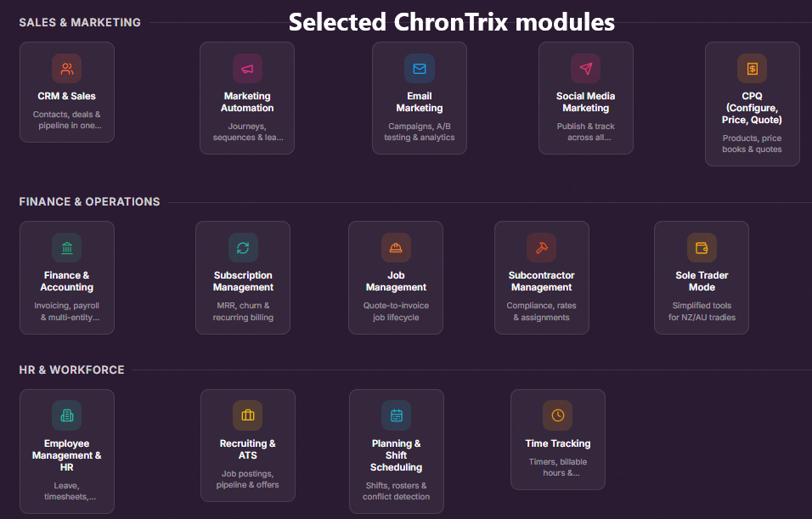
Task: Open the Employee Management & HR title
Action: (x=67, y=455)
